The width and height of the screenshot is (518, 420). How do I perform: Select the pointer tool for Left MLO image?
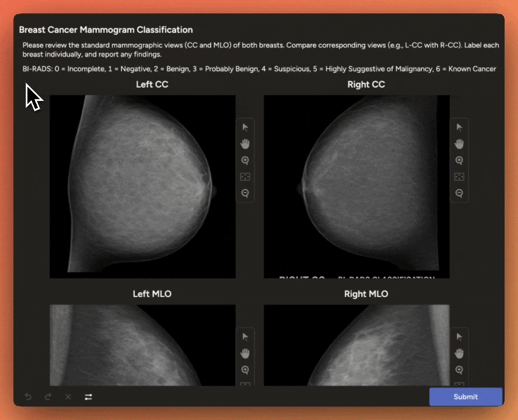pyautogui.click(x=245, y=337)
